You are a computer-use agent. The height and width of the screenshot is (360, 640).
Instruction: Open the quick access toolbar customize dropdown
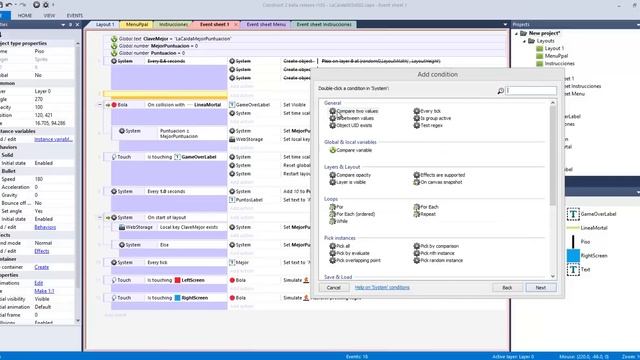(53, 5)
